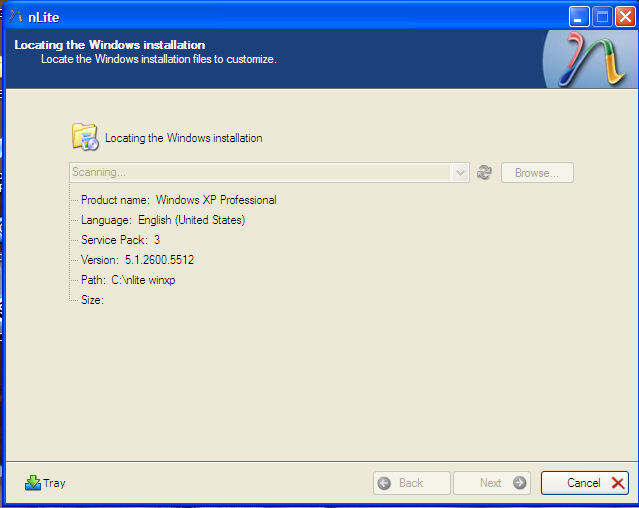Select Product name: Windows XP Professional row
The height and width of the screenshot is (508, 639).
[x=178, y=200]
